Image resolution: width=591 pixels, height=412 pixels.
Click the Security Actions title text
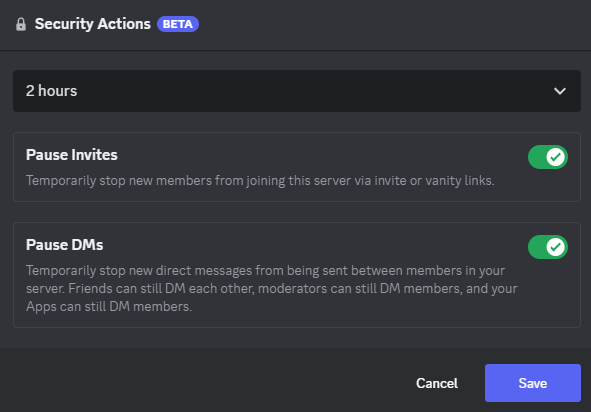click(93, 24)
